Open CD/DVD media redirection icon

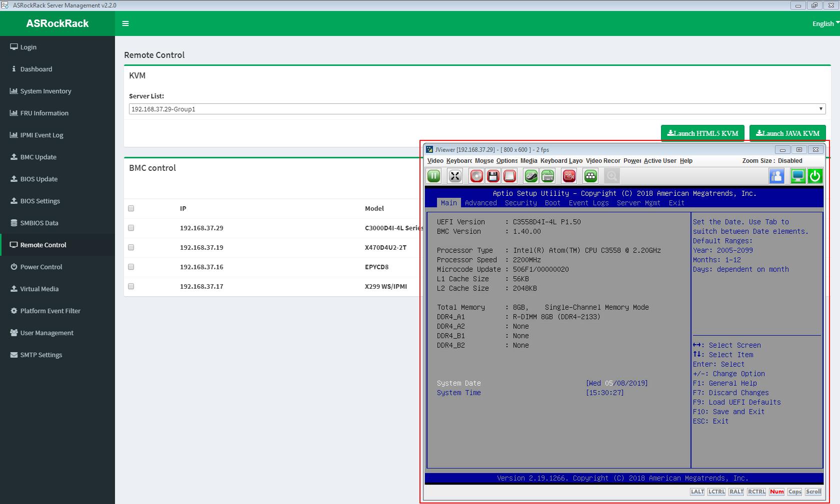point(477,176)
